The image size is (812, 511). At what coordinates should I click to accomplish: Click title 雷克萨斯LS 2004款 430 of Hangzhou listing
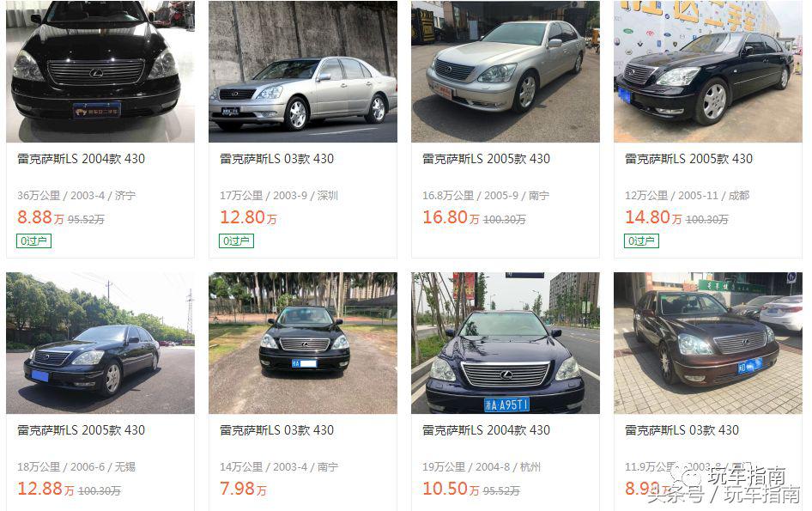(487, 430)
